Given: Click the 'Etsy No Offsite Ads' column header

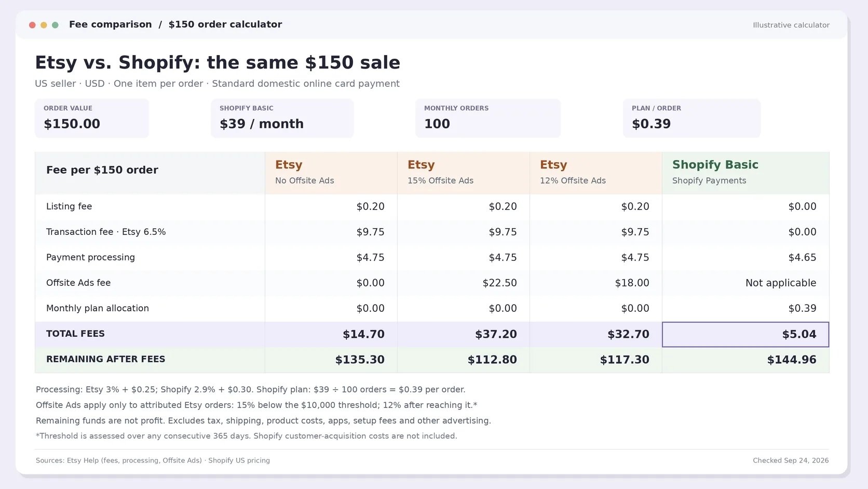Looking at the screenshot, I should tap(331, 173).
